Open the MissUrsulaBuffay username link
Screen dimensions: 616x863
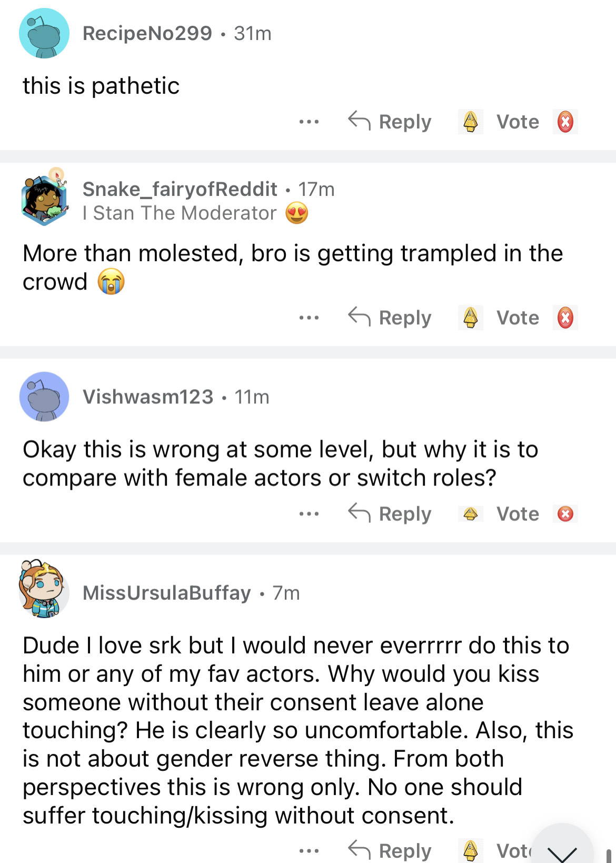[x=166, y=593]
